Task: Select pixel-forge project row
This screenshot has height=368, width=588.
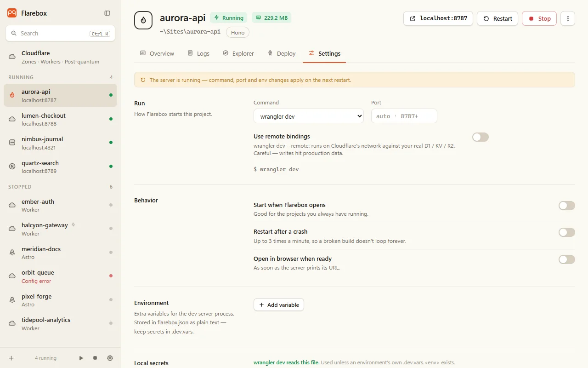Action: coord(60,300)
